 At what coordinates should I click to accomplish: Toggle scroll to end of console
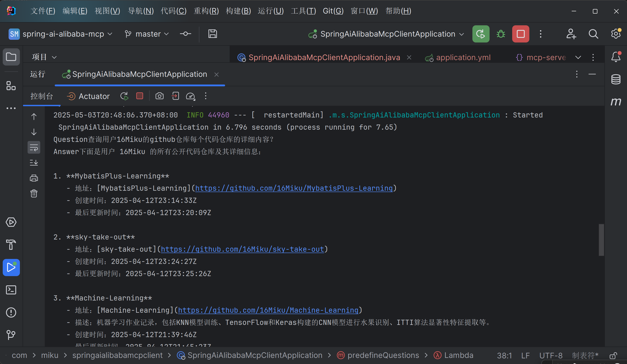tap(34, 163)
